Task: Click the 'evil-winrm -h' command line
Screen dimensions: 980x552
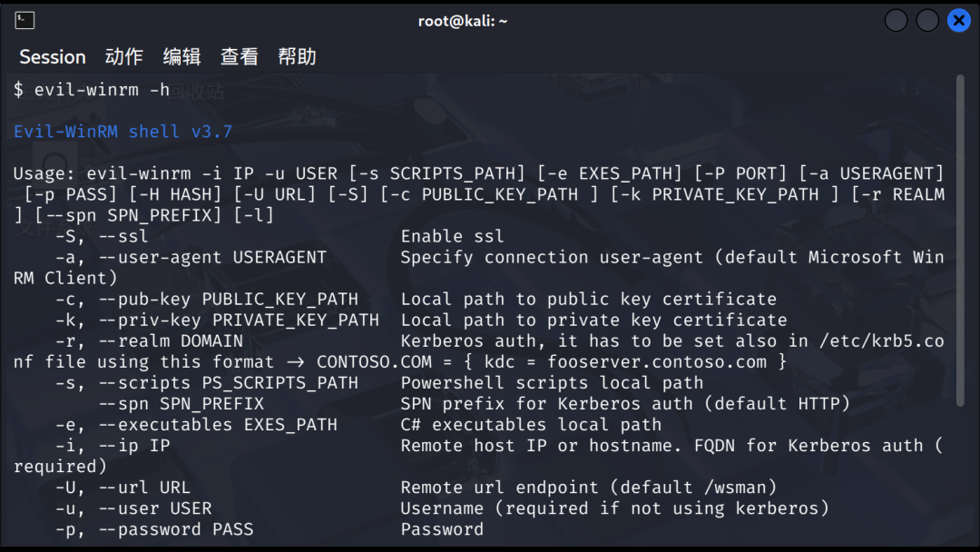Action: [102, 90]
